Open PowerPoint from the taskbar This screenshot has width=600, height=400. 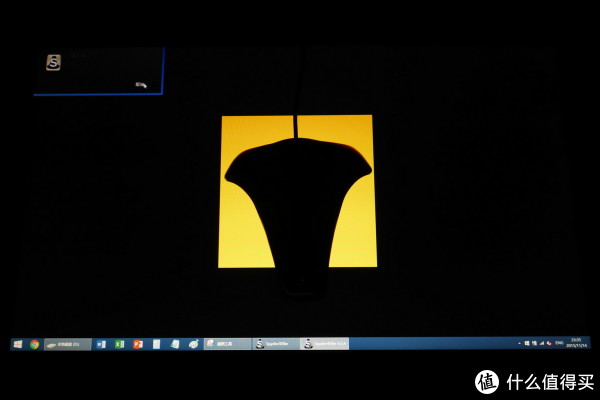point(138,344)
